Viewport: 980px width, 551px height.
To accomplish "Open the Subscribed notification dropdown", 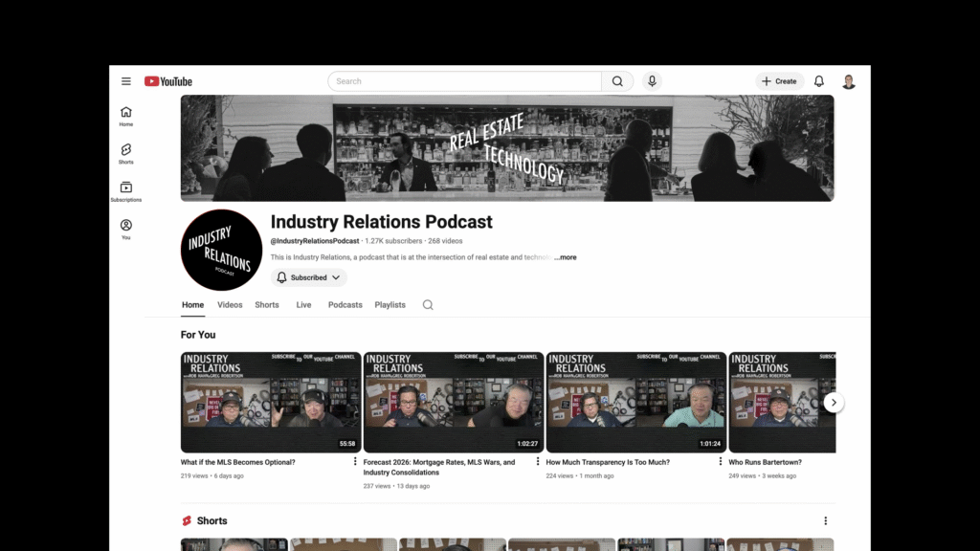I will coord(308,277).
